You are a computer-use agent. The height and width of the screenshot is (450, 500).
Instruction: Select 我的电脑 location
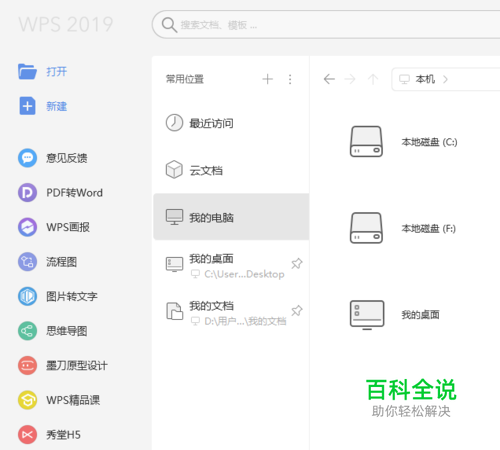click(x=231, y=217)
